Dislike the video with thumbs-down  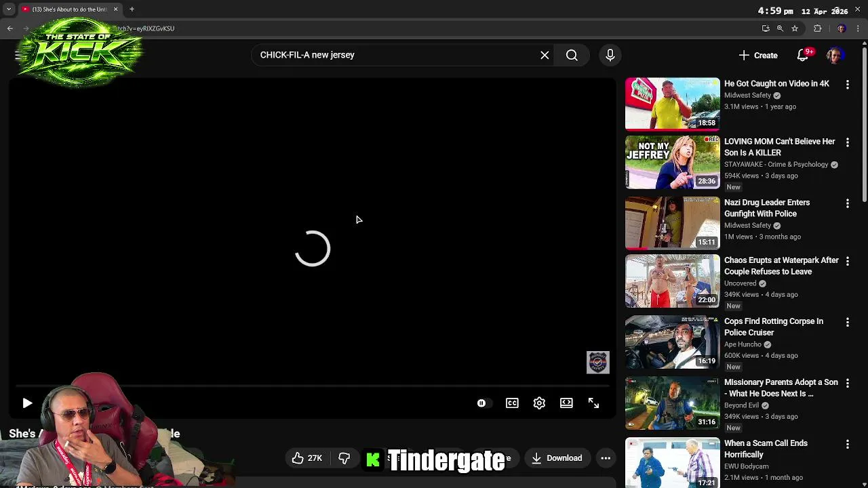tap(344, 458)
